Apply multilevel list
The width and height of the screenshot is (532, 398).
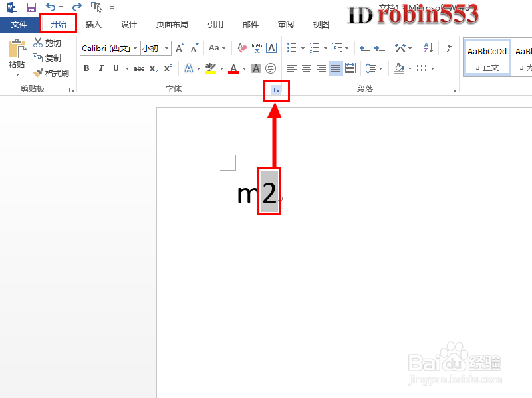pos(337,48)
